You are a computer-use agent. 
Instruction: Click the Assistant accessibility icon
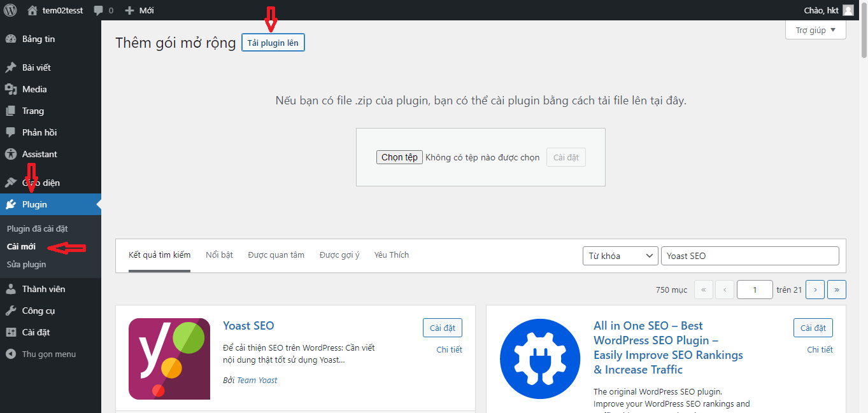(11, 154)
